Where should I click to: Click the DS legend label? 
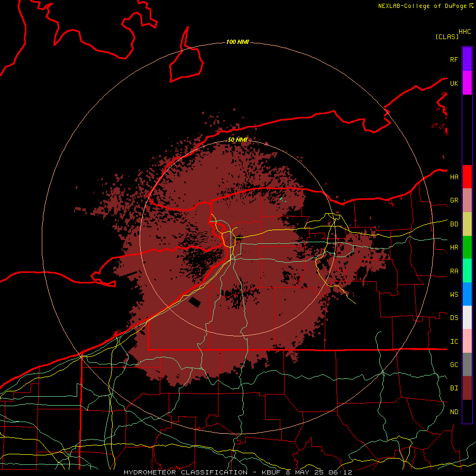tap(454, 317)
